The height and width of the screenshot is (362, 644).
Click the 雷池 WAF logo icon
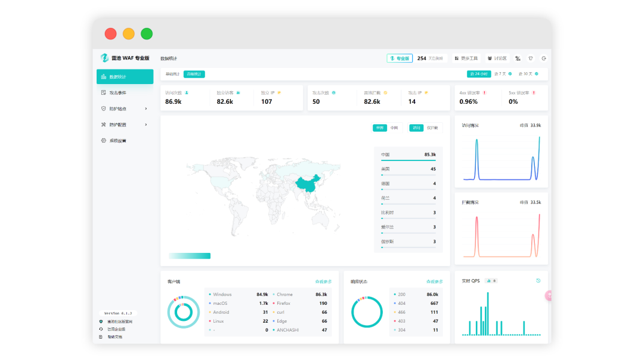[x=104, y=58]
